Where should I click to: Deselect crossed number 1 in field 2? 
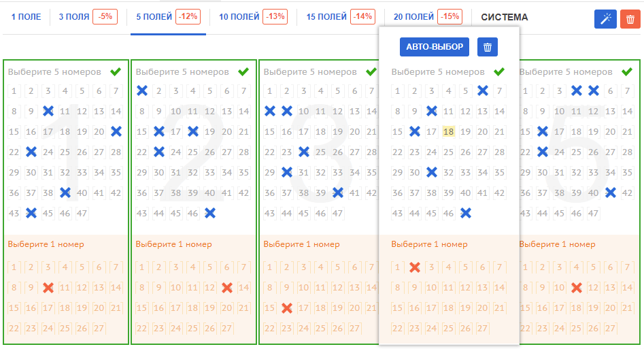click(x=142, y=91)
